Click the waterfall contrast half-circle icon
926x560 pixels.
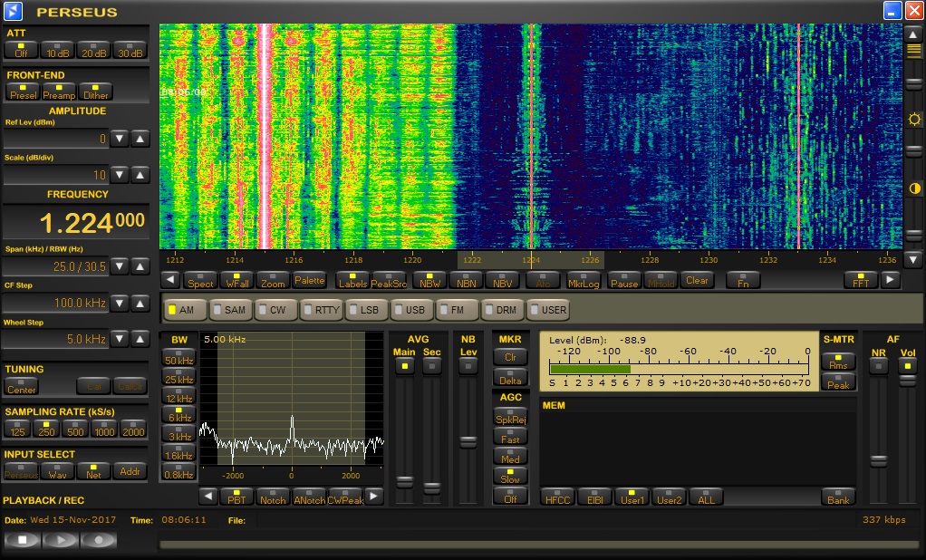pos(914,188)
